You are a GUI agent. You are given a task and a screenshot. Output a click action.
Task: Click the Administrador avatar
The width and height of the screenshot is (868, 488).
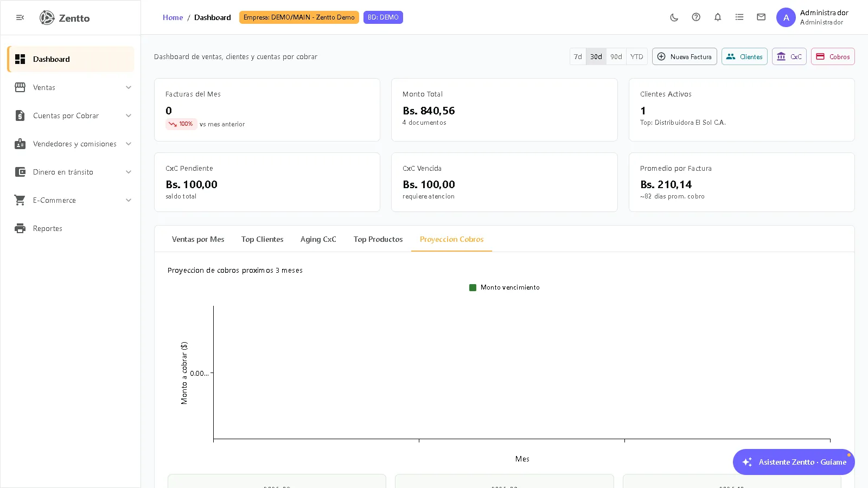click(x=786, y=17)
